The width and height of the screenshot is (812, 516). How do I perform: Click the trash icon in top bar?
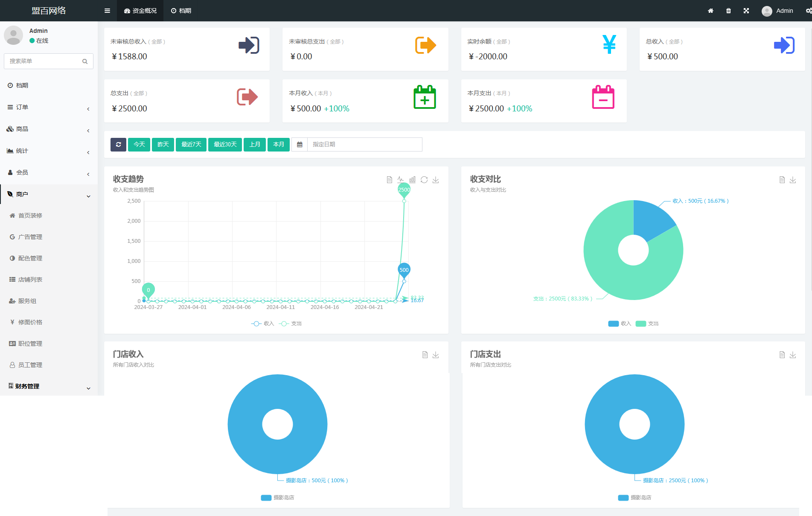point(728,11)
